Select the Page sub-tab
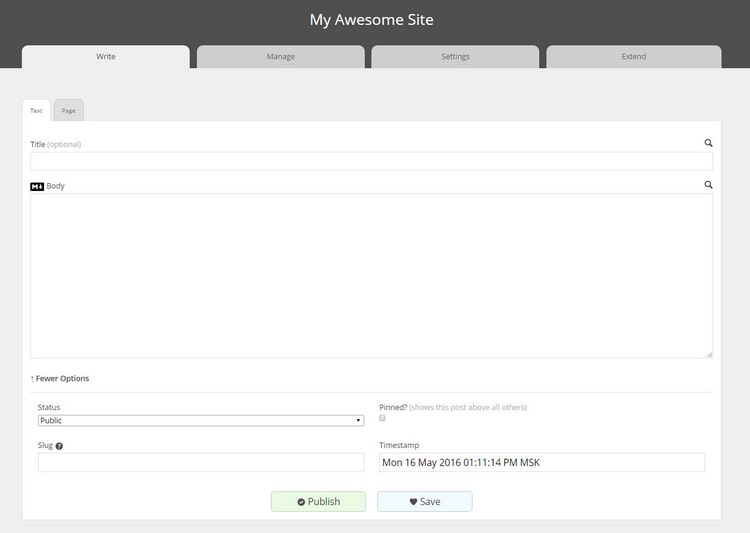This screenshot has width=750, height=533. click(69, 111)
